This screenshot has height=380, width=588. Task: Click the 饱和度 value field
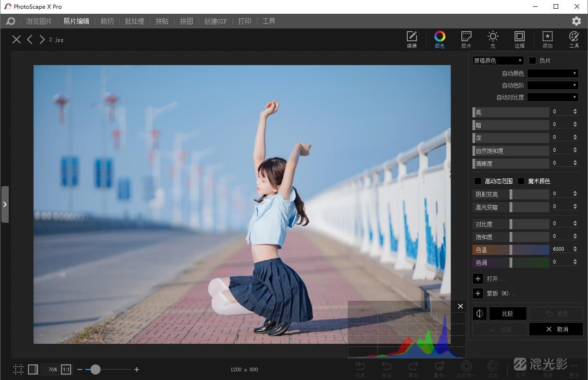pos(561,236)
